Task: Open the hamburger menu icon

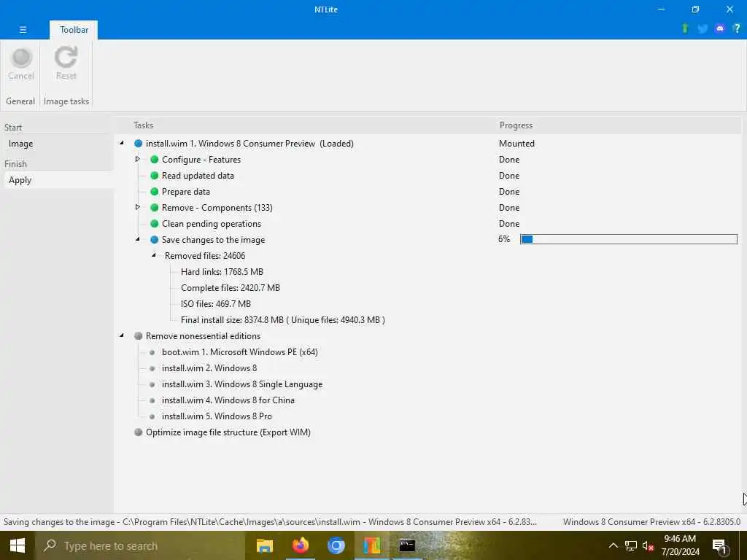Action: point(23,29)
